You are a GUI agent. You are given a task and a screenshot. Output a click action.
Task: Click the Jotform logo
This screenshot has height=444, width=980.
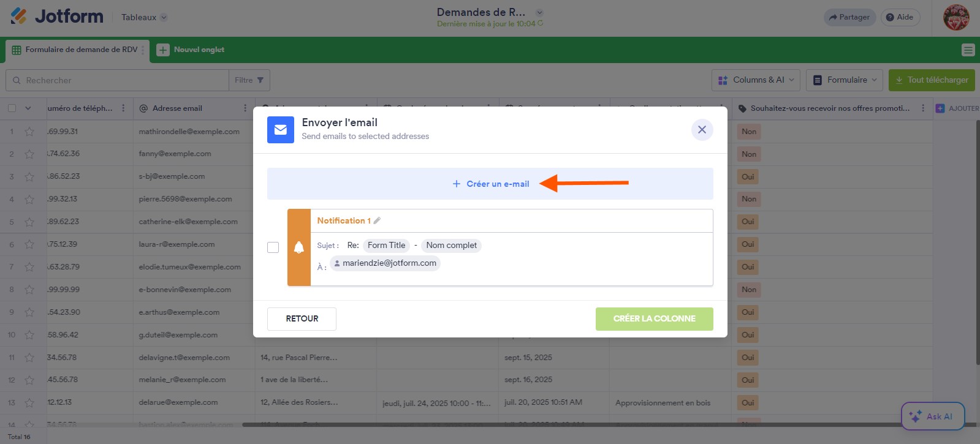click(x=57, y=17)
